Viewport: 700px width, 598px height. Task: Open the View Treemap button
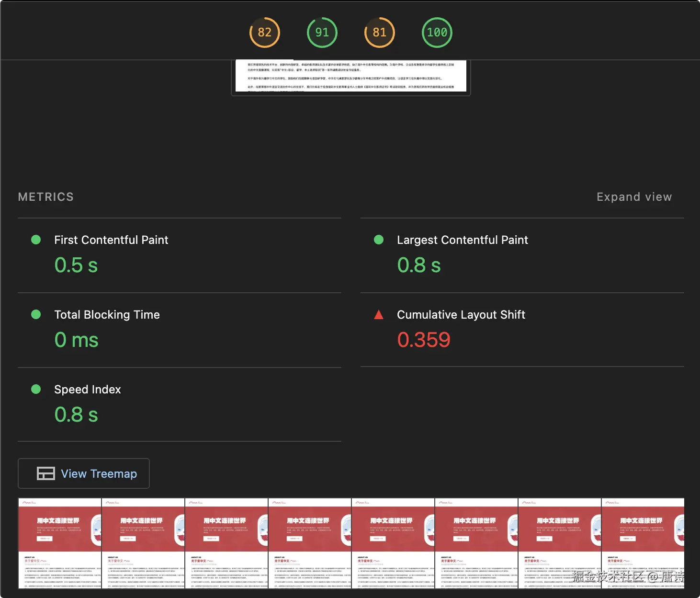tap(84, 473)
